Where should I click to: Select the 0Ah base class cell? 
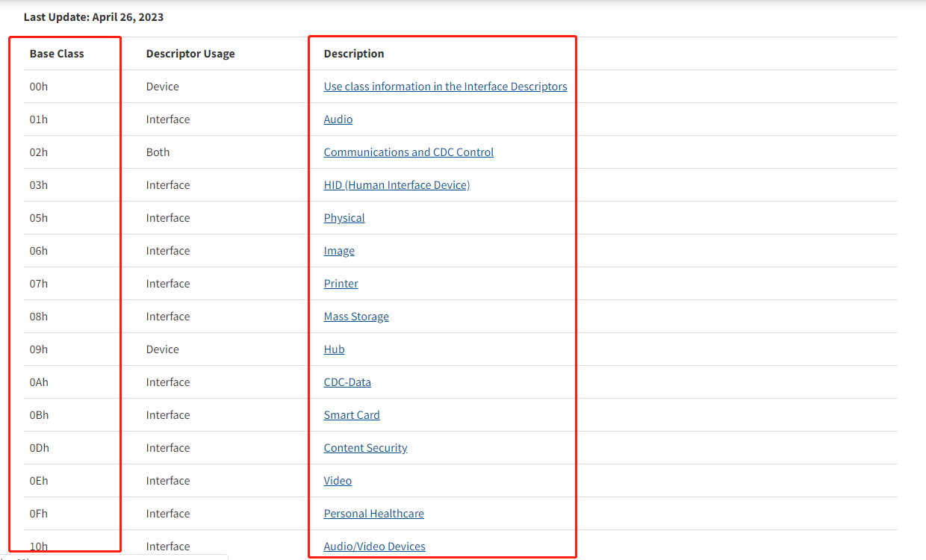point(39,382)
